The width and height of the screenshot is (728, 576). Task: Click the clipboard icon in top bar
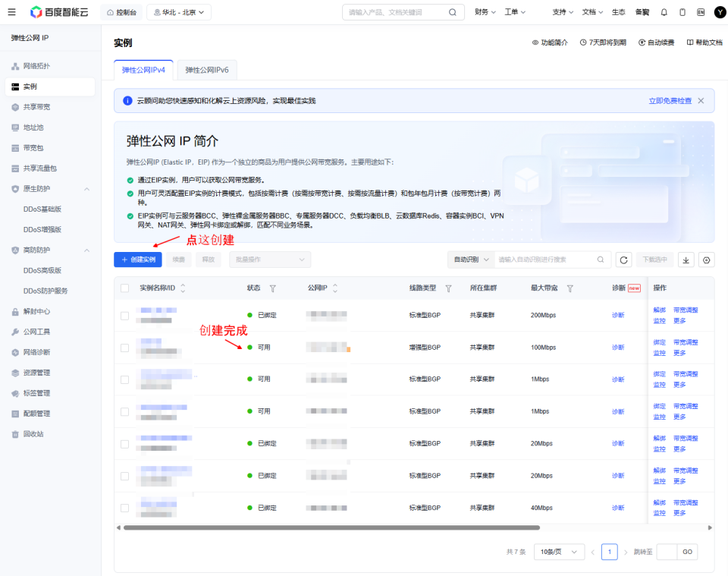click(682, 13)
